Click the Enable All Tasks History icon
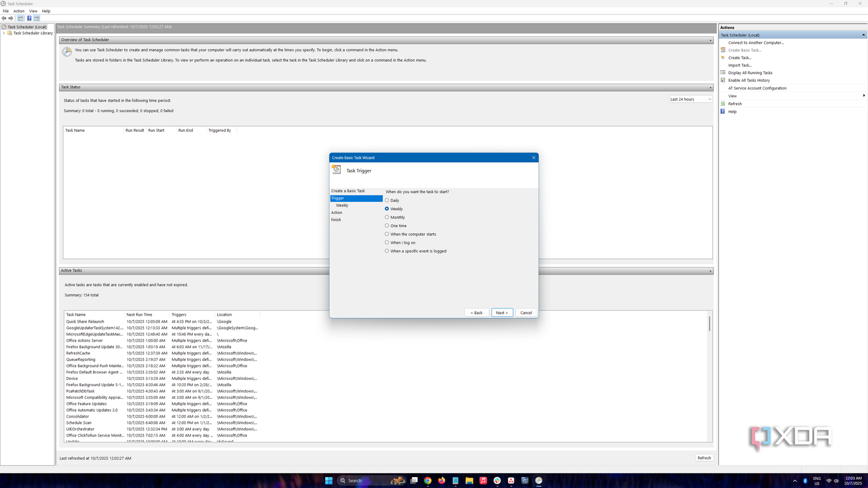The width and height of the screenshot is (868, 488). coord(723,80)
